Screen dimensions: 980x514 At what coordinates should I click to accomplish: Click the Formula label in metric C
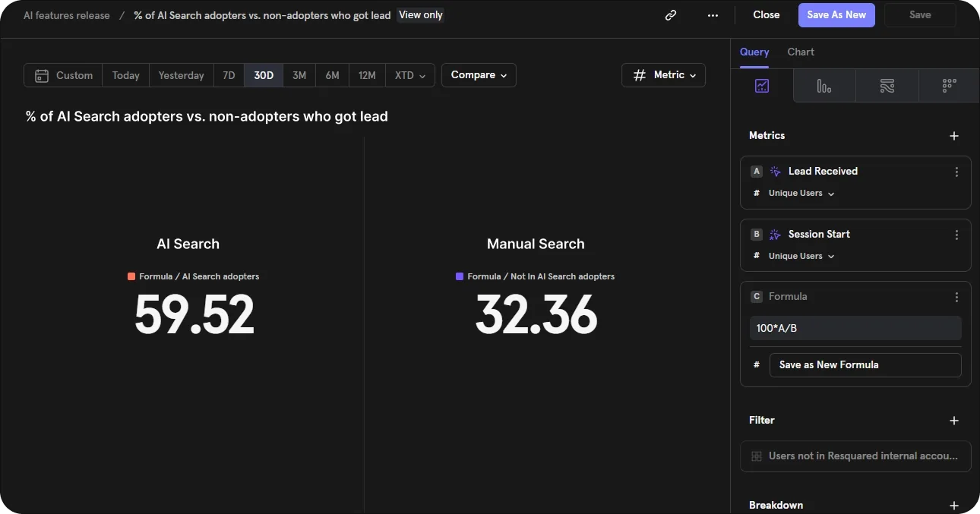click(788, 297)
